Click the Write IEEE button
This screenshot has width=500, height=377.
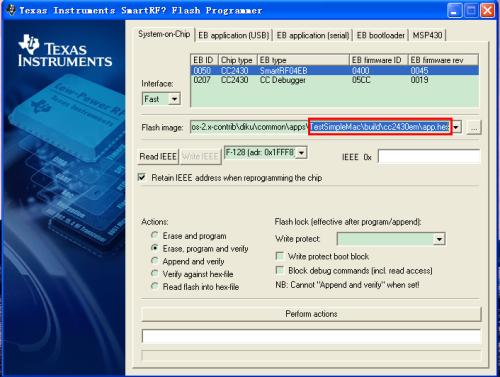tap(200, 156)
